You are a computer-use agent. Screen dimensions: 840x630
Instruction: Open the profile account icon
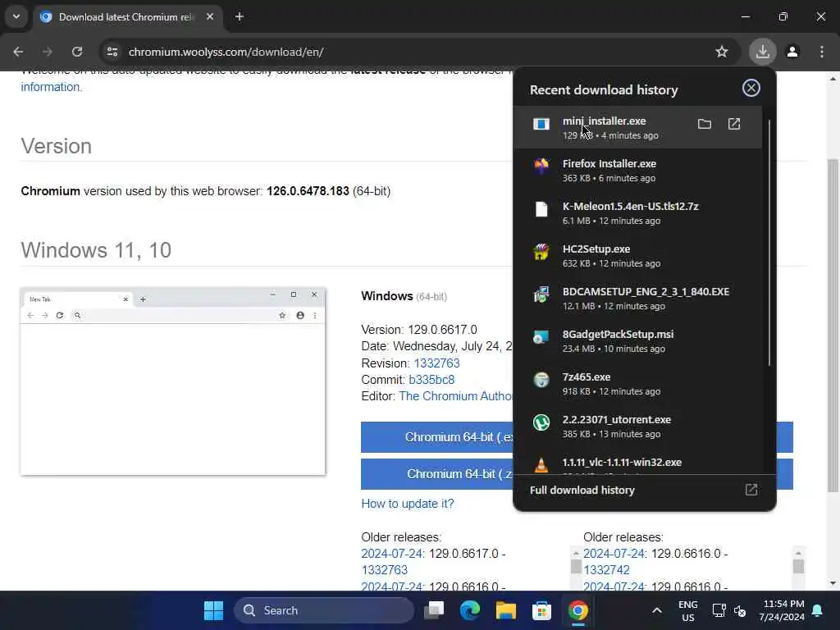click(792, 52)
